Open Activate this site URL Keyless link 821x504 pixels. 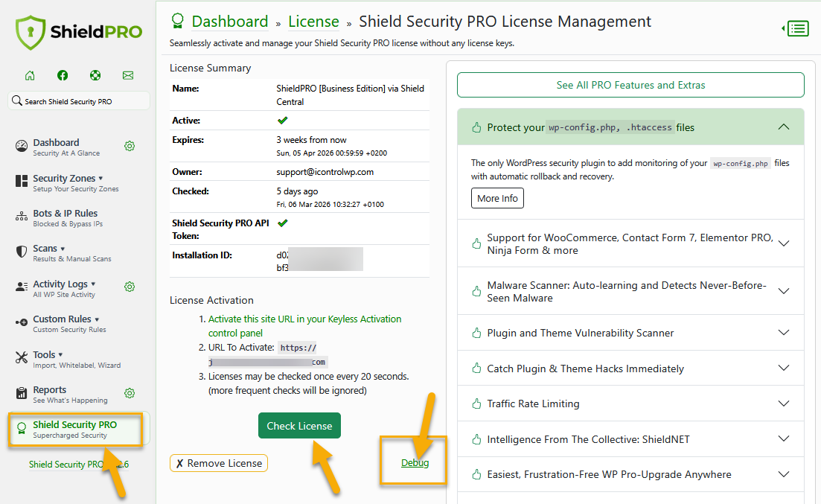(304, 326)
